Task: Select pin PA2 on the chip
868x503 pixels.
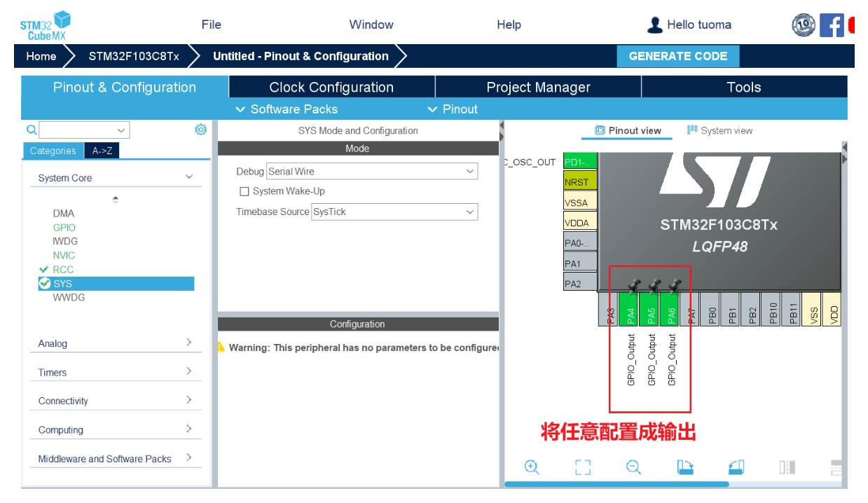Action: point(581,284)
